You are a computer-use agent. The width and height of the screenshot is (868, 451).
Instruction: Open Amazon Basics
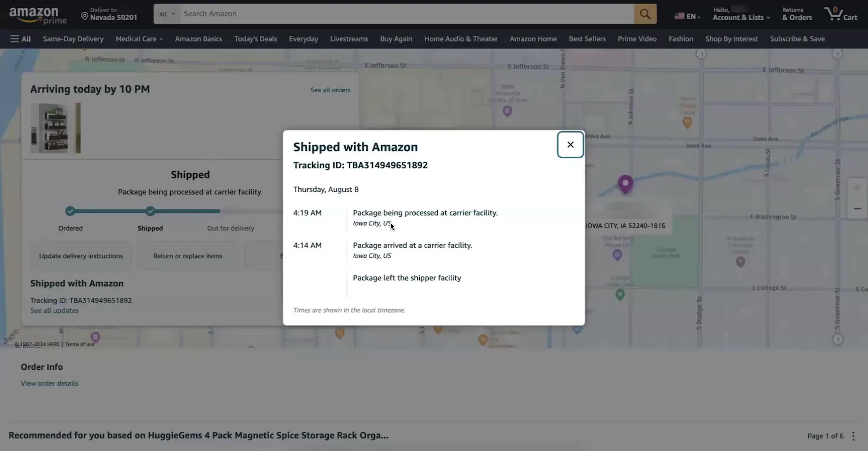(198, 39)
